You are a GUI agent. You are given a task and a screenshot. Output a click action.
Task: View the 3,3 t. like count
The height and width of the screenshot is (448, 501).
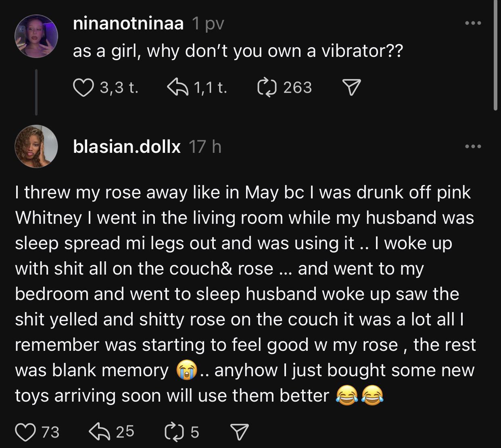[x=119, y=88]
